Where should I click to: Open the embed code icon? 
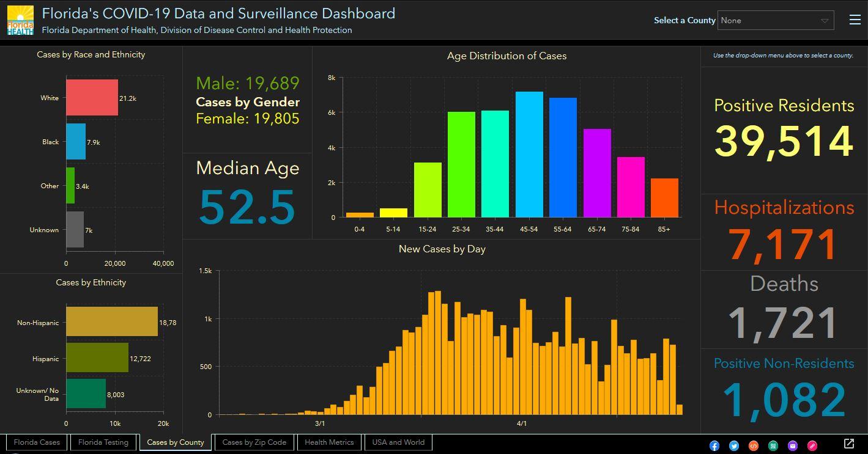pos(754,445)
